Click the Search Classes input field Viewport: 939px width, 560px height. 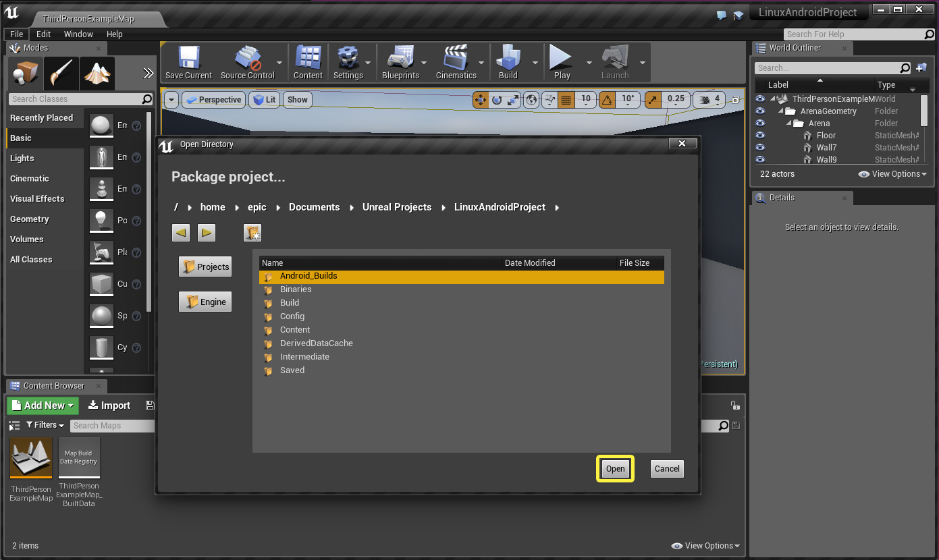coord(74,99)
